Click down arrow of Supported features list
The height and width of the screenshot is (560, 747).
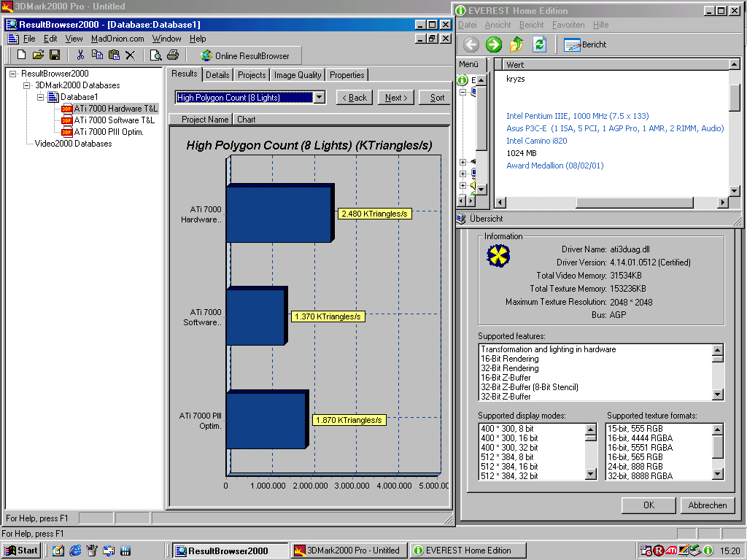pyautogui.click(x=718, y=394)
